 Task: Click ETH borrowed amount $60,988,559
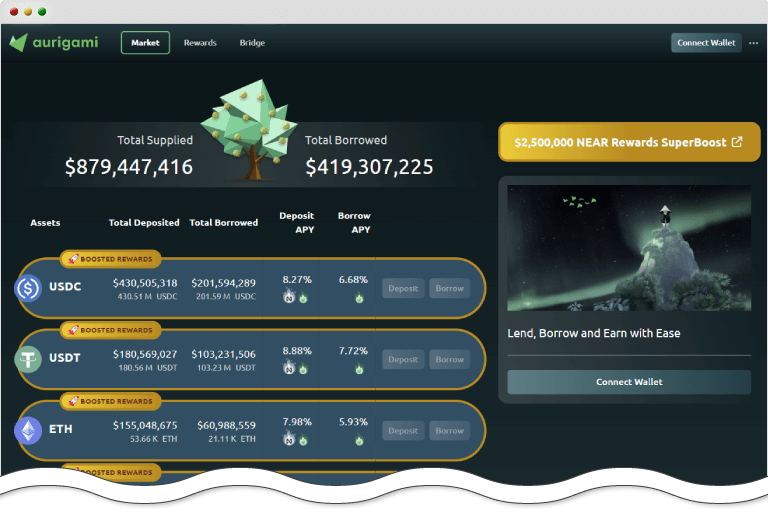click(x=226, y=425)
